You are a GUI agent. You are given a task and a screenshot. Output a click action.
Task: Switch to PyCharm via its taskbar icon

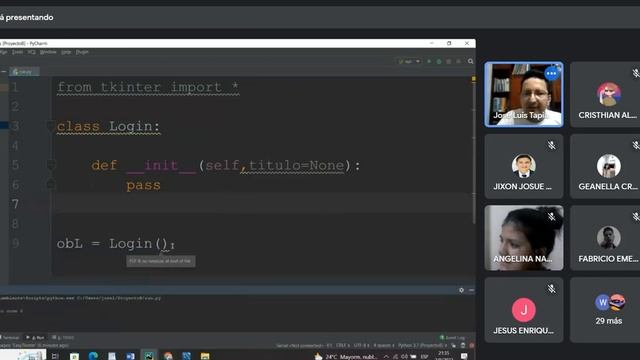(149, 356)
